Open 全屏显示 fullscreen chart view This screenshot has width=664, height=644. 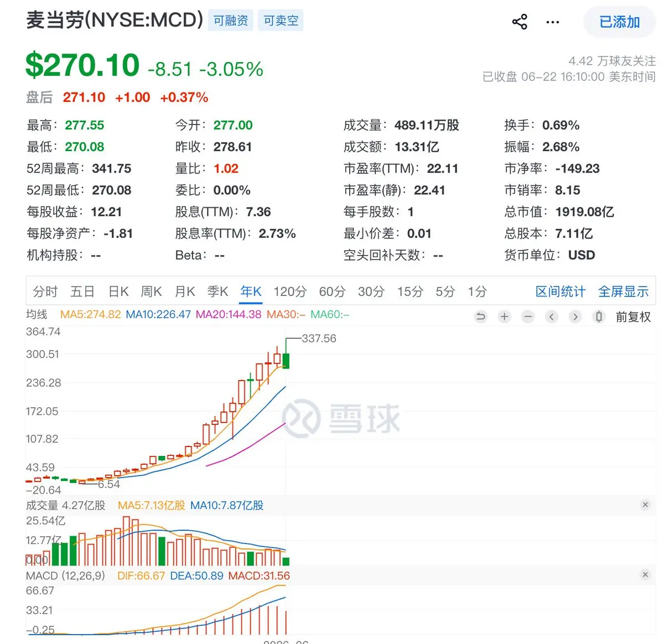[623, 292]
